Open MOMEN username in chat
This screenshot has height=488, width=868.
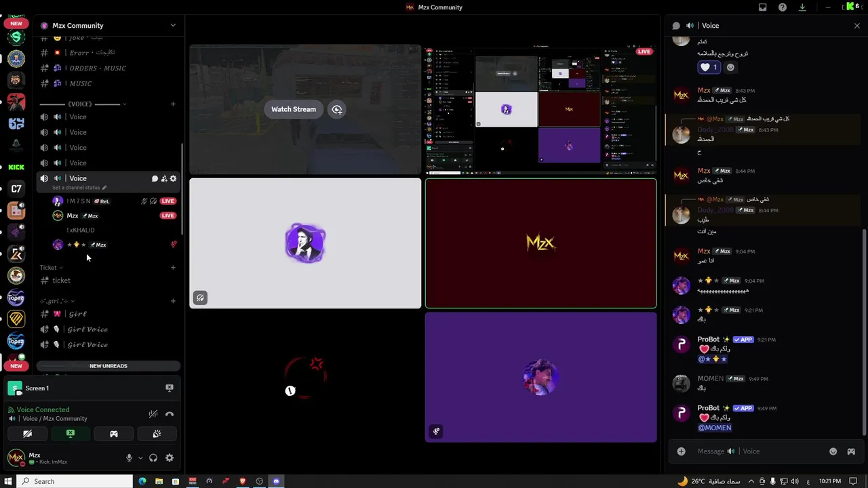click(x=711, y=379)
